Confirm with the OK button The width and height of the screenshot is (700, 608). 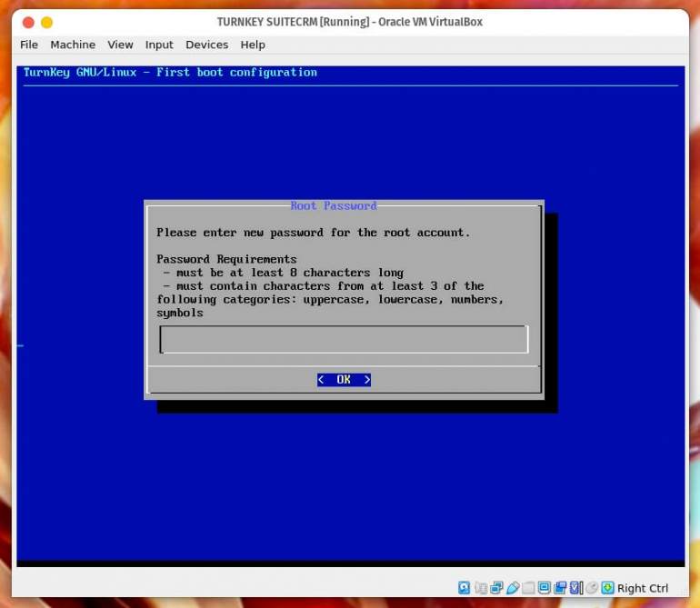344,380
